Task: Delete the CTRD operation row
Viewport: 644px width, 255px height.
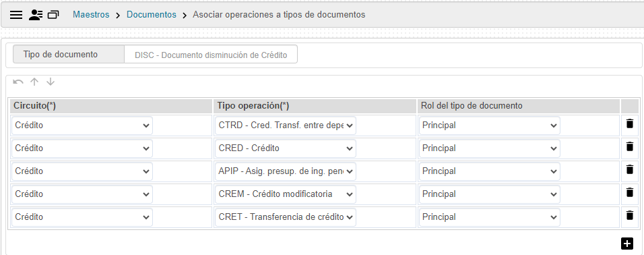Action: pyautogui.click(x=630, y=124)
